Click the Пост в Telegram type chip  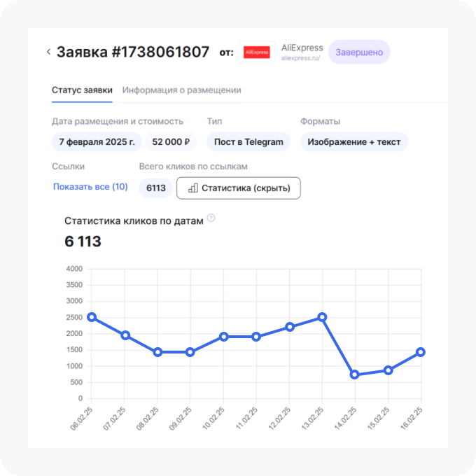point(248,141)
